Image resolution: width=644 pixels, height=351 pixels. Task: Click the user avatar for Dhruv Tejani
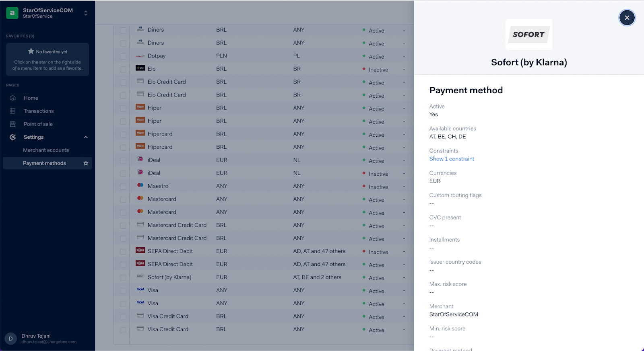pyautogui.click(x=10, y=339)
